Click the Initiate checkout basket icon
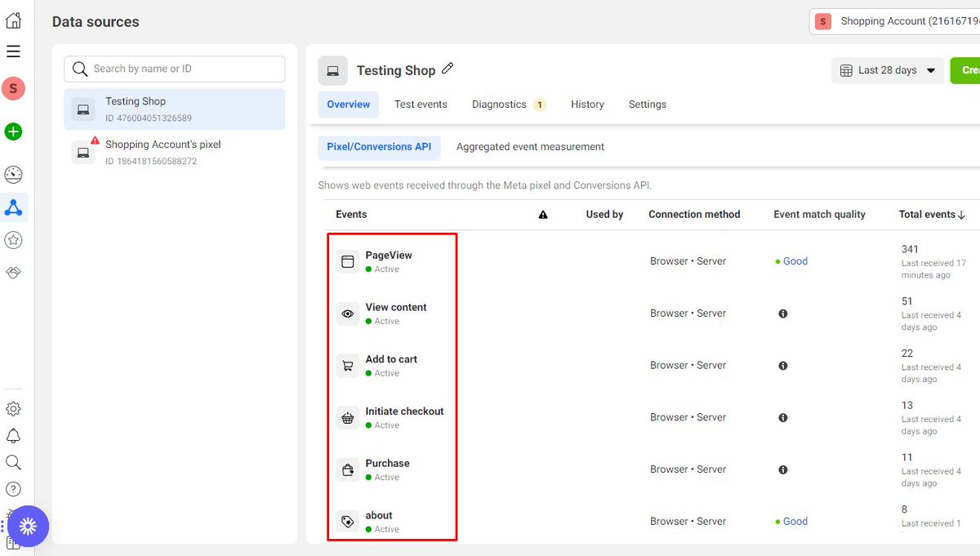The width and height of the screenshot is (980, 556). click(x=348, y=418)
